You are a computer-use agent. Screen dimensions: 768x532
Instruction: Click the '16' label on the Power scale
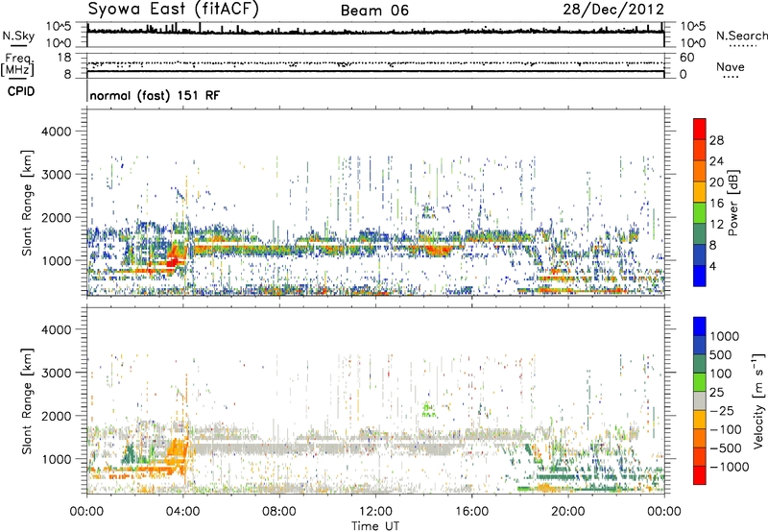716,204
